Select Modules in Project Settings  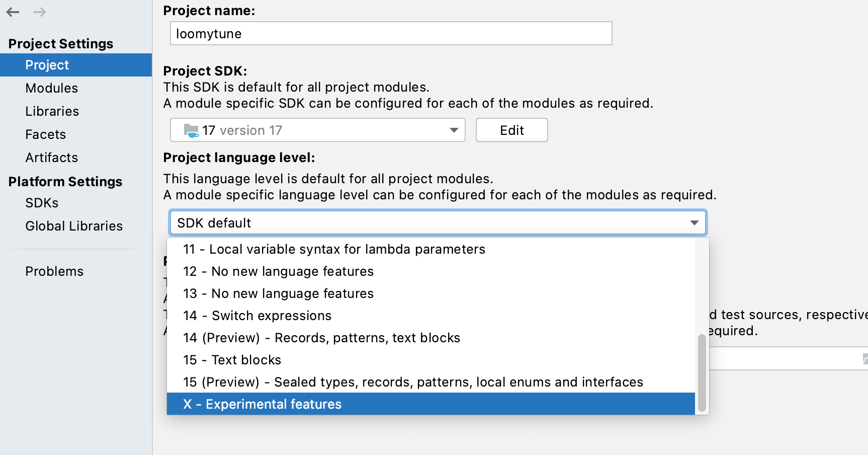point(51,88)
